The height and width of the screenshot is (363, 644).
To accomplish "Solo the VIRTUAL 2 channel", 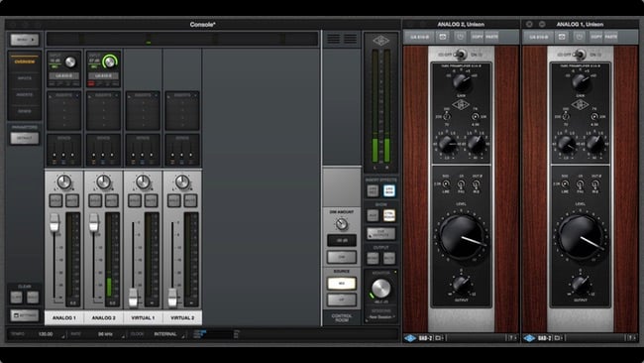I will click(174, 200).
